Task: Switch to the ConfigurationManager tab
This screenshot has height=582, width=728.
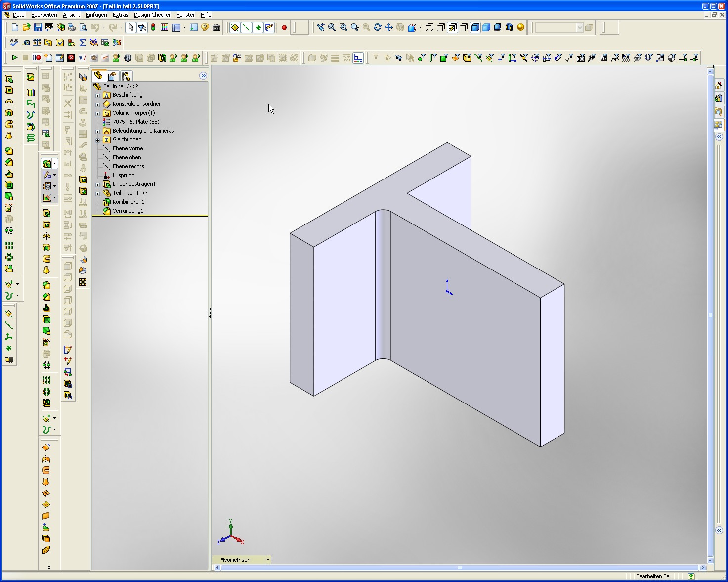Action: pos(126,76)
